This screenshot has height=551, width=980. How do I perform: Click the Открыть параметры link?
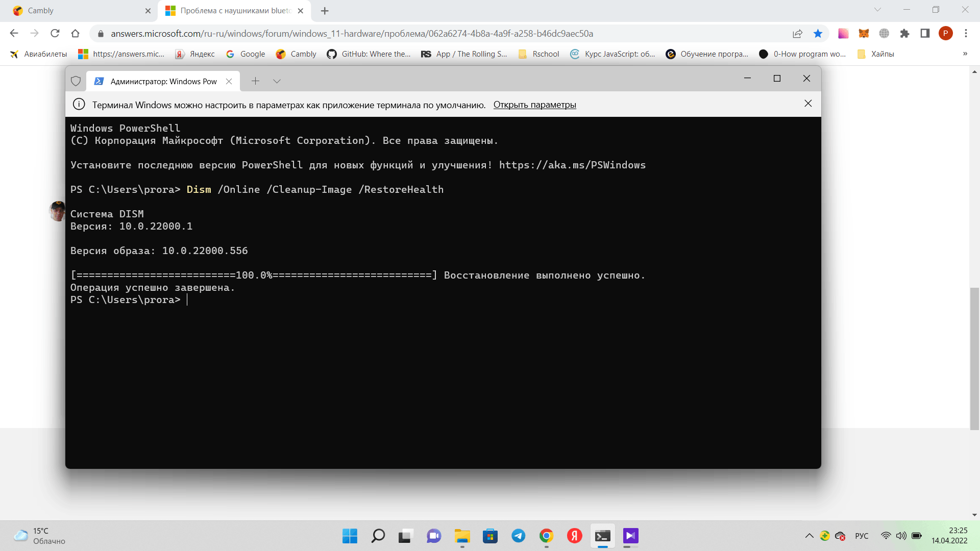(x=534, y=105)
